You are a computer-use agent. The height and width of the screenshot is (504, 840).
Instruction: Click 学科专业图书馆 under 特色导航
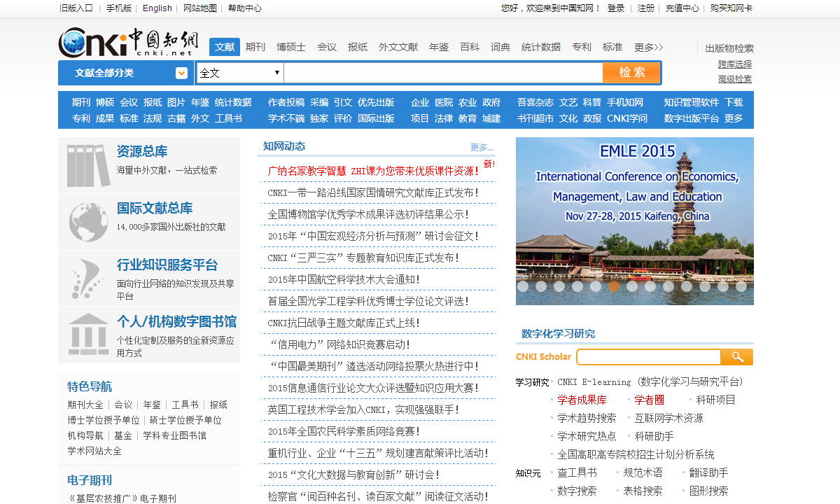point(175,435)
